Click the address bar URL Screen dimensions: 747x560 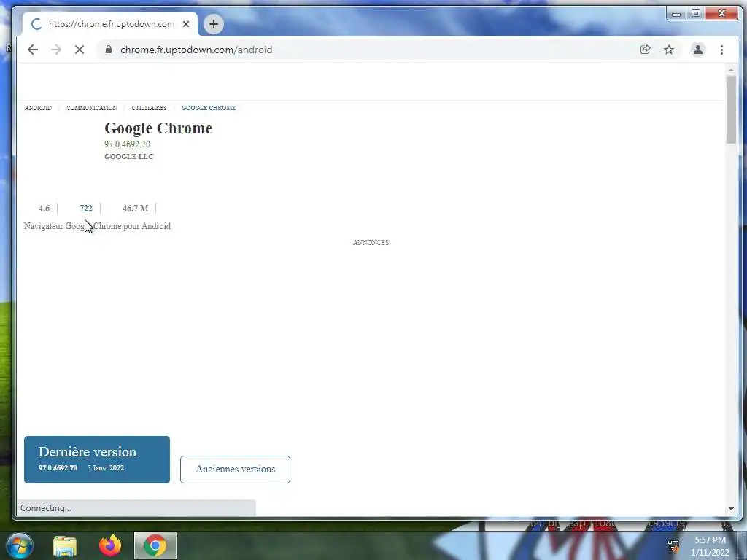tap(196, 50)
